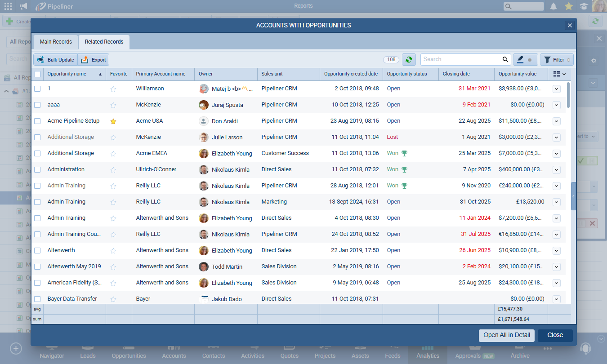Favorite the Acme Pipeline Setup star
This screenshot has height=364, width=607.
pos(113,121)
